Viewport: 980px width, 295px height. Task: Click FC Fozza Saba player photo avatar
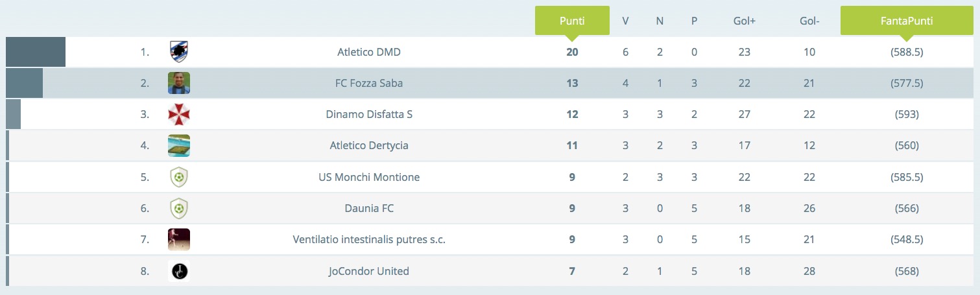(x=178, y=83)
